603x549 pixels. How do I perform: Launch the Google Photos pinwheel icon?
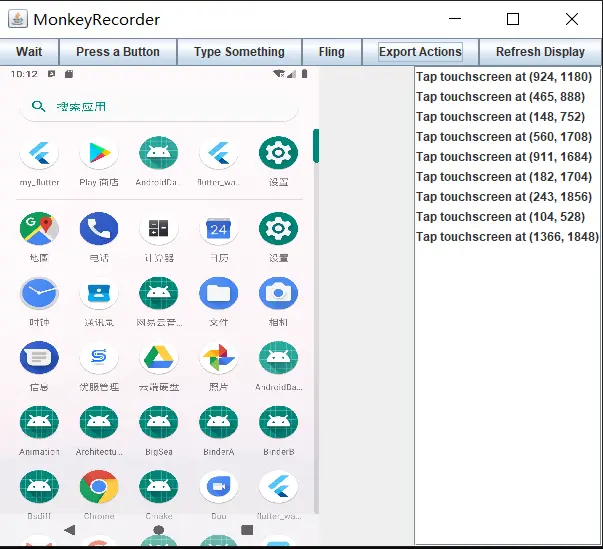point(218,358)
